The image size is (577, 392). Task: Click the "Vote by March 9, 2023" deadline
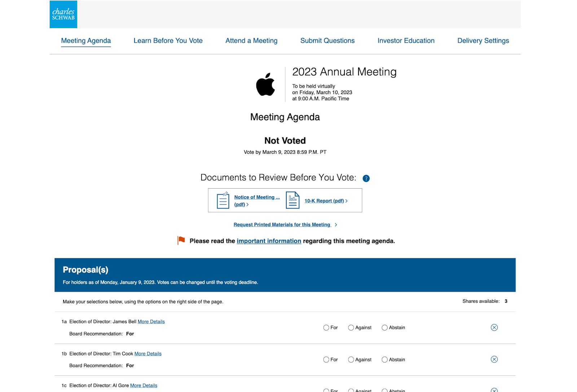[285, 152]
